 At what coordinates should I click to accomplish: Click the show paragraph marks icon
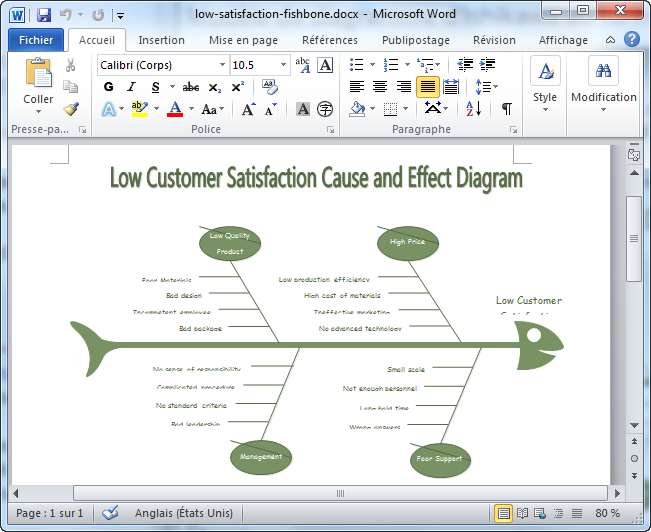pos(507,109)
